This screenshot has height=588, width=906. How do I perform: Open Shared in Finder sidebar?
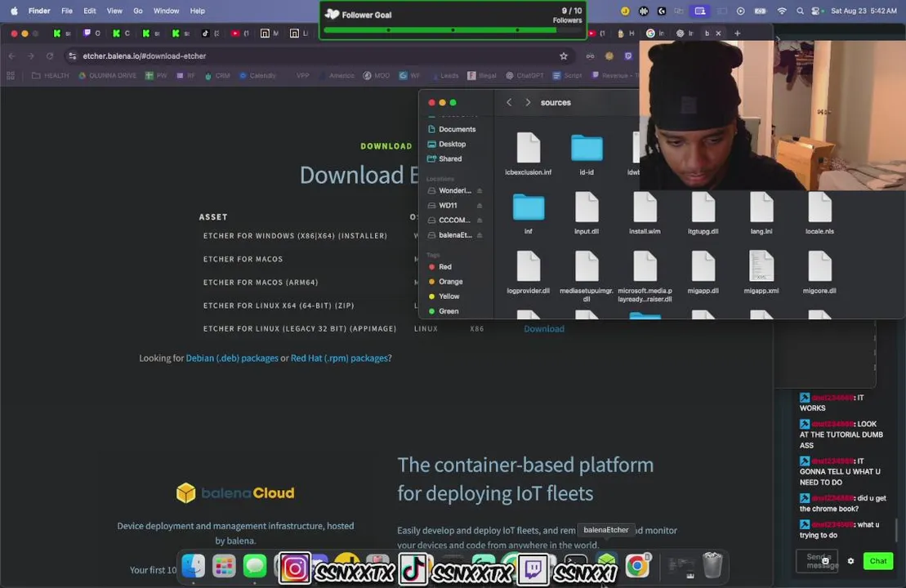pos(444,158)
